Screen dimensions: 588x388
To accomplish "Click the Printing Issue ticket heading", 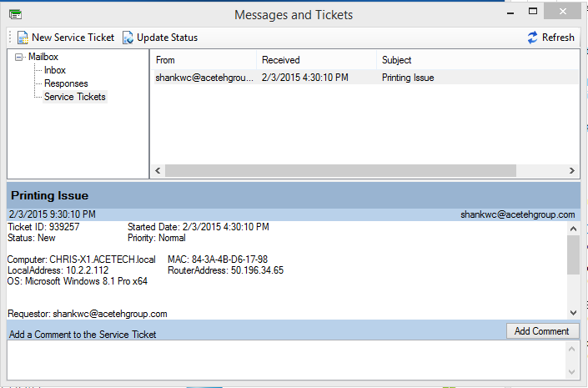I will click(x=49, y=195).
